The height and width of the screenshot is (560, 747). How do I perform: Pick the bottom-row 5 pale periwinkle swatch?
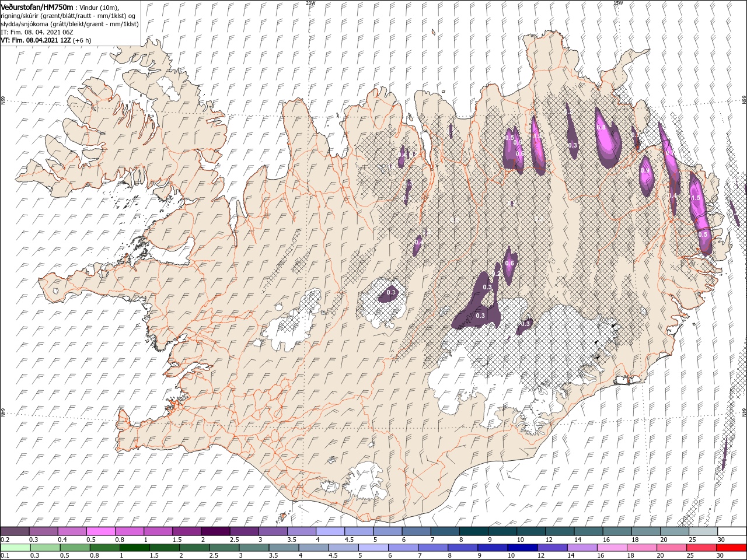click(x=373, y=548)
